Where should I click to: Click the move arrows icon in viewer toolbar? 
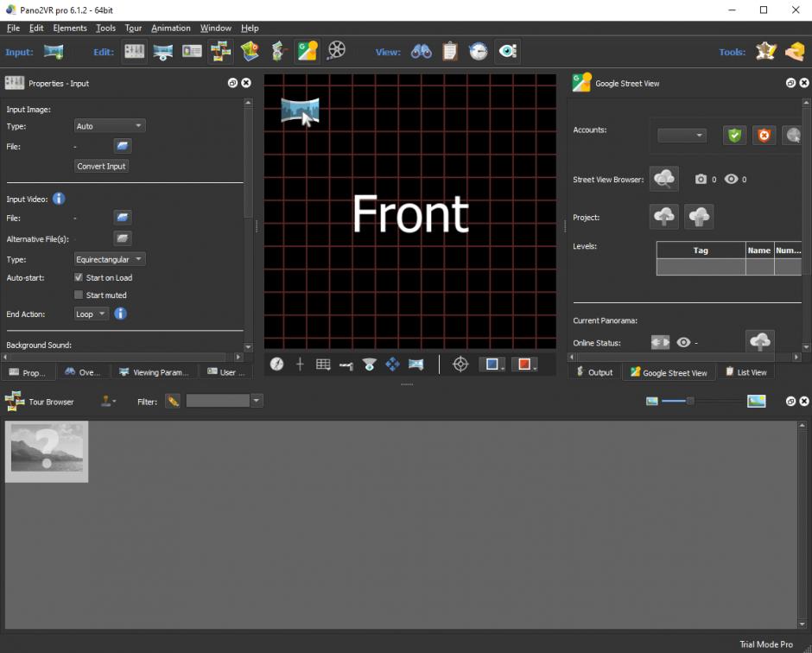(x=392, y=364)
